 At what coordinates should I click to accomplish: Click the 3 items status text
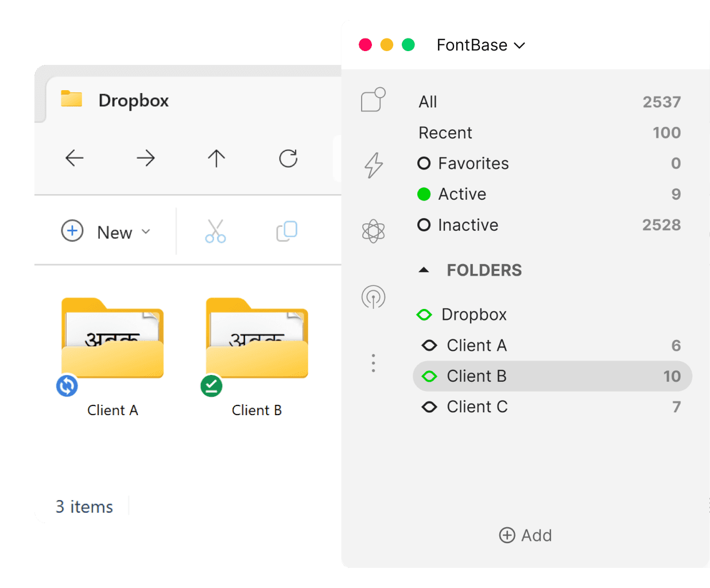[84, 506]
